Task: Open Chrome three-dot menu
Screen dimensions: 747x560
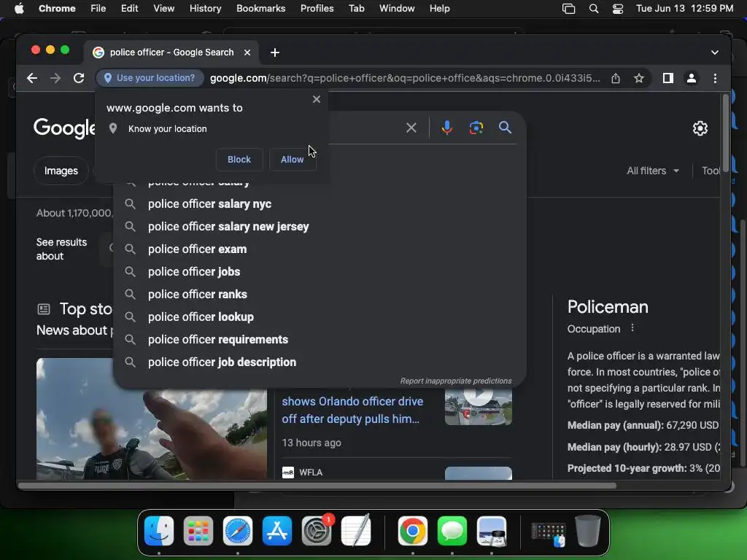Action: pyautogui.click(x=715, y=78)
